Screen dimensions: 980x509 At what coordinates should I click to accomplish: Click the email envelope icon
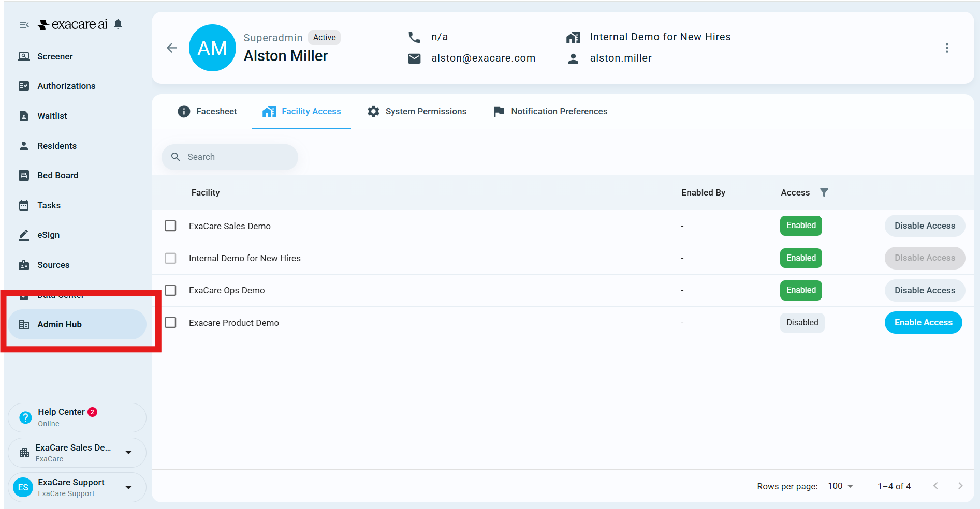pyautogui.click(x=414, y=58)
